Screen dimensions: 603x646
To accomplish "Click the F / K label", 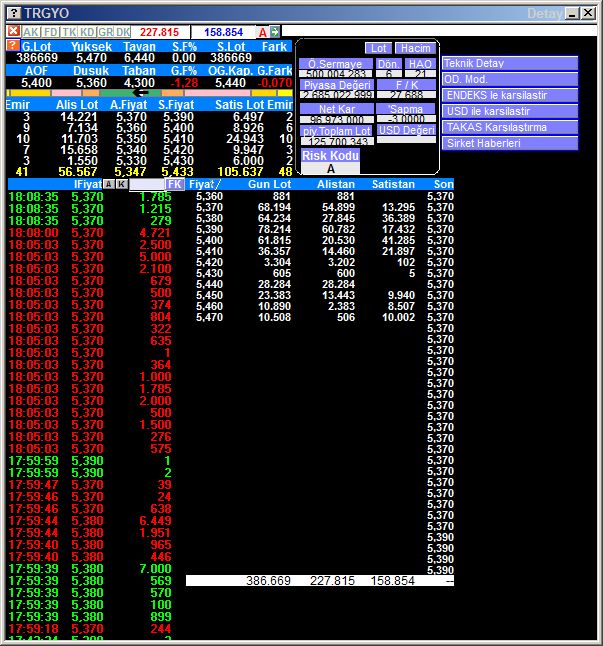I will pyautogui.click(x=407, y=85).
